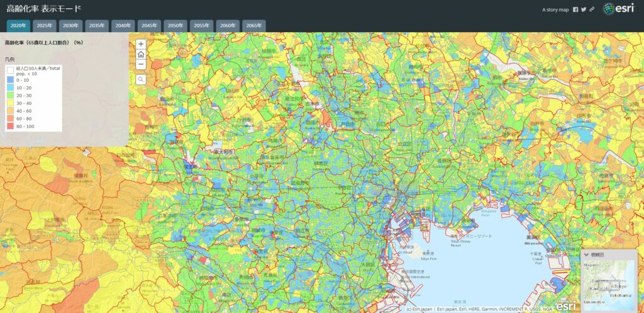
Task: Click the 80 - 100 red legend swatch
Action: click(10, 127)
